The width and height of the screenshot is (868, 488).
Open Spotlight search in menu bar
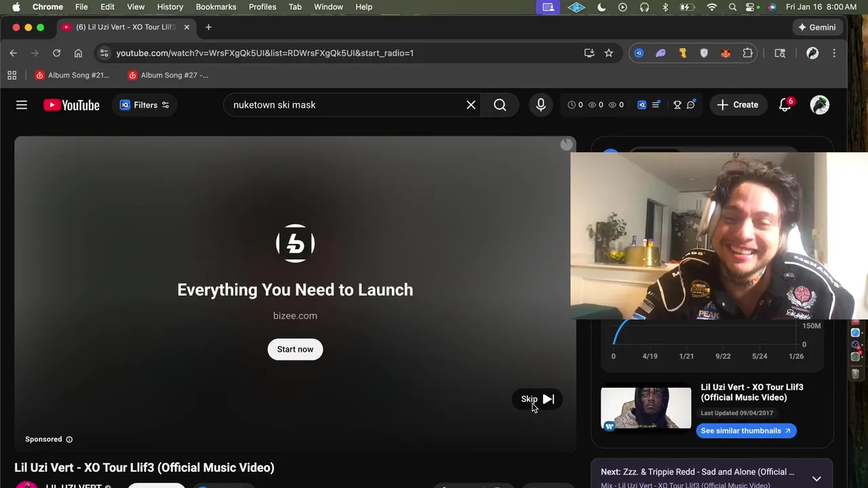pos(732,7)
